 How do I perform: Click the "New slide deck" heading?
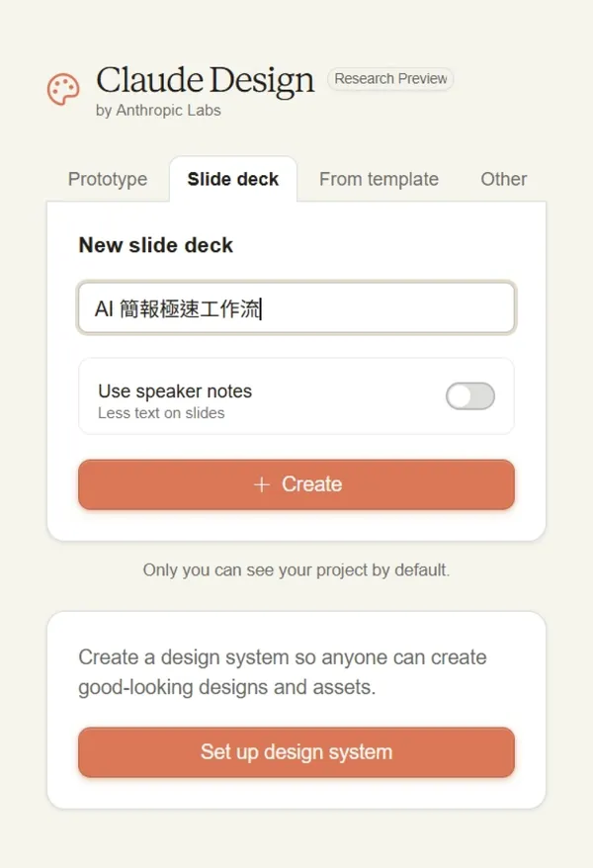point(155,245)
